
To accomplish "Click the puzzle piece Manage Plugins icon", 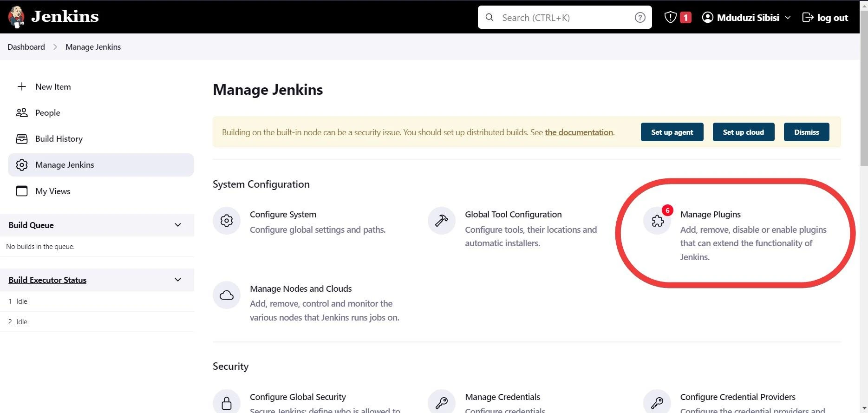I will point(657,221).
